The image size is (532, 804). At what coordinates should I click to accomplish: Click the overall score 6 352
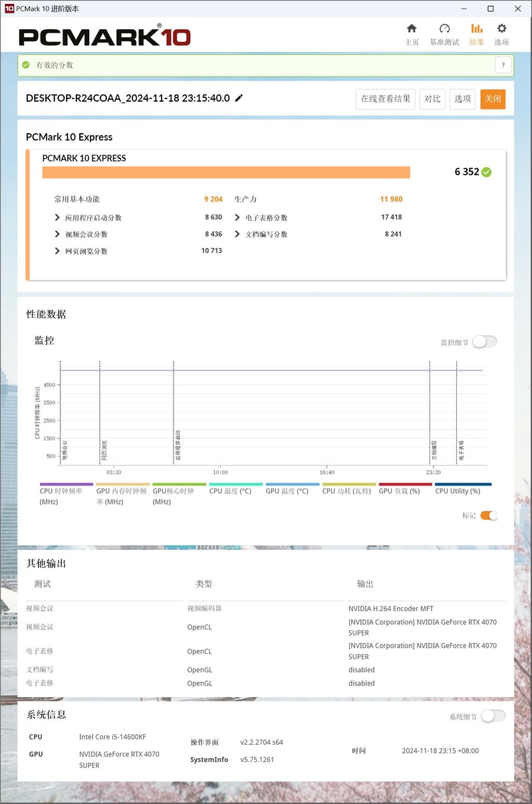[467, 172]
